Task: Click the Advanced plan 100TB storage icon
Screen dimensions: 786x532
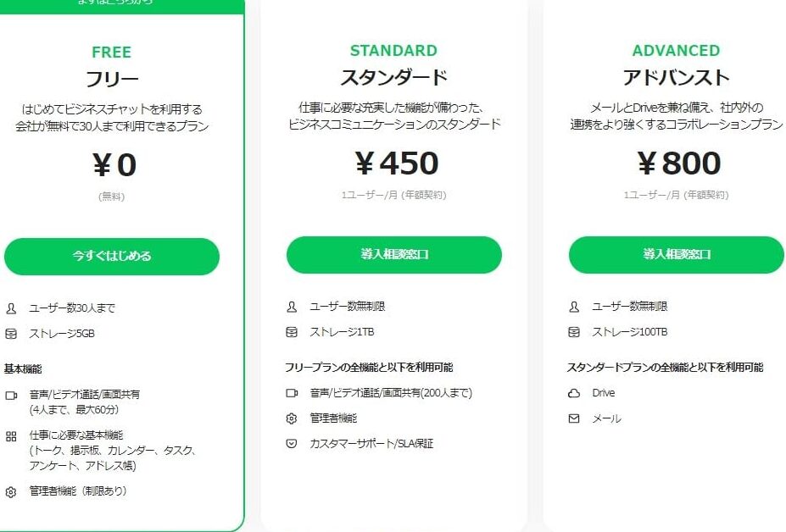Action: pos(574,332)
